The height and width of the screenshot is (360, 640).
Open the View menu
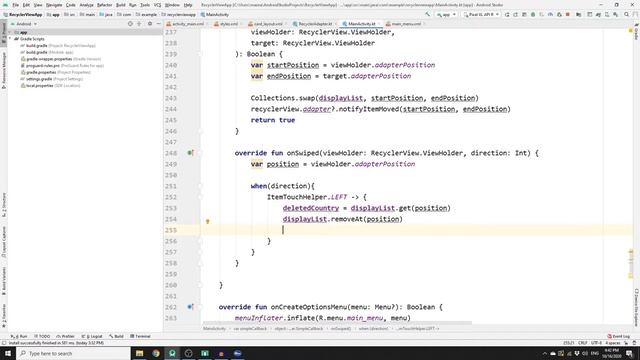[38, 5]
